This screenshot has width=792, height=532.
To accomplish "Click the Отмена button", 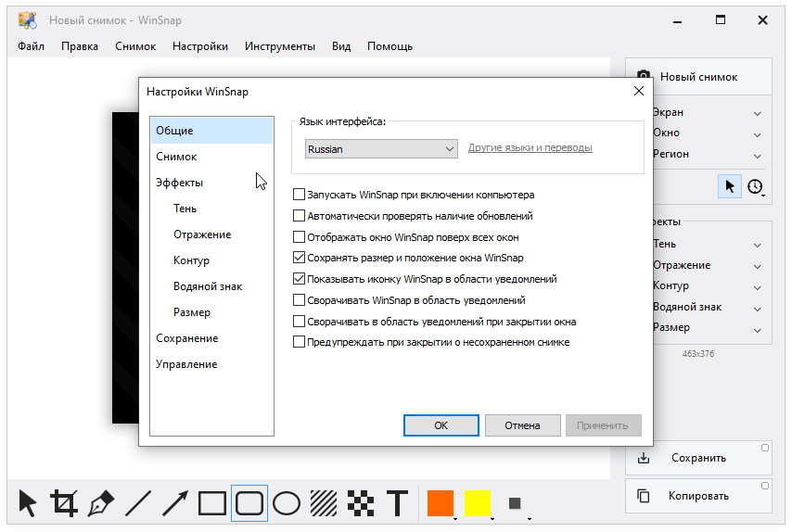I will [522, 425].
